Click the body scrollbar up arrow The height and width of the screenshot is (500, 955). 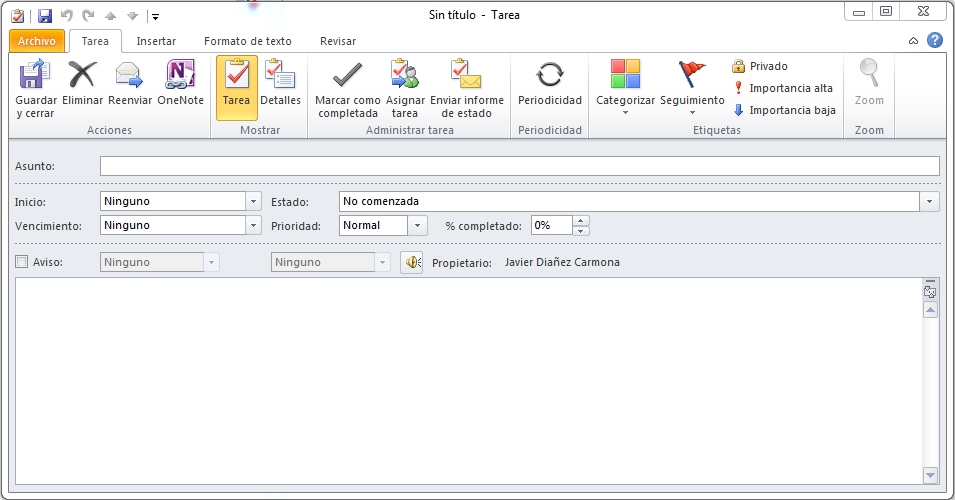coord(931,310)
